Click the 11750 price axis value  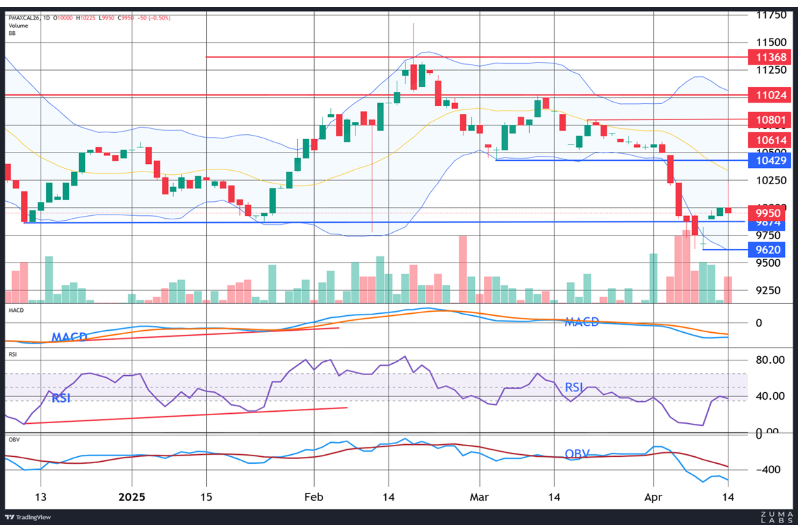771,15
